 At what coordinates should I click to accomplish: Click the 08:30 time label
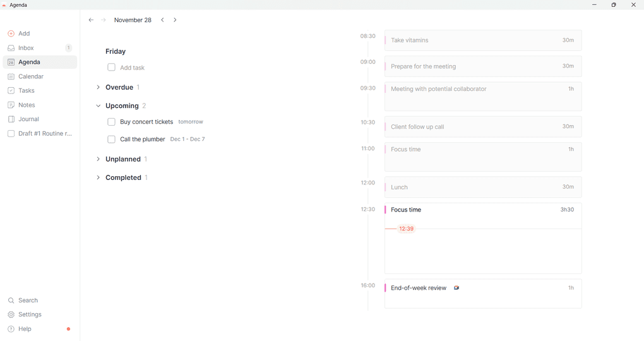pyautogui.click(x=368, y=36)
